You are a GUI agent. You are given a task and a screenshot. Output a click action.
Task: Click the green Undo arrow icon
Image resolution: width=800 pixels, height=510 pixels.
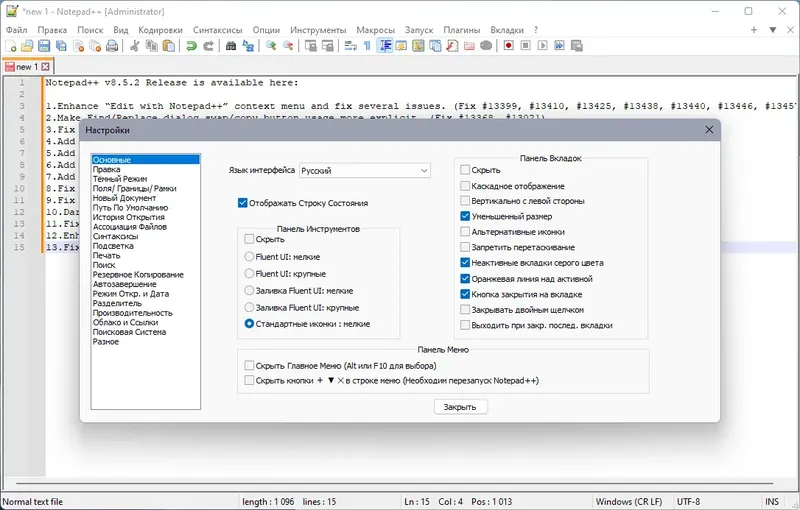click(191, 46)
